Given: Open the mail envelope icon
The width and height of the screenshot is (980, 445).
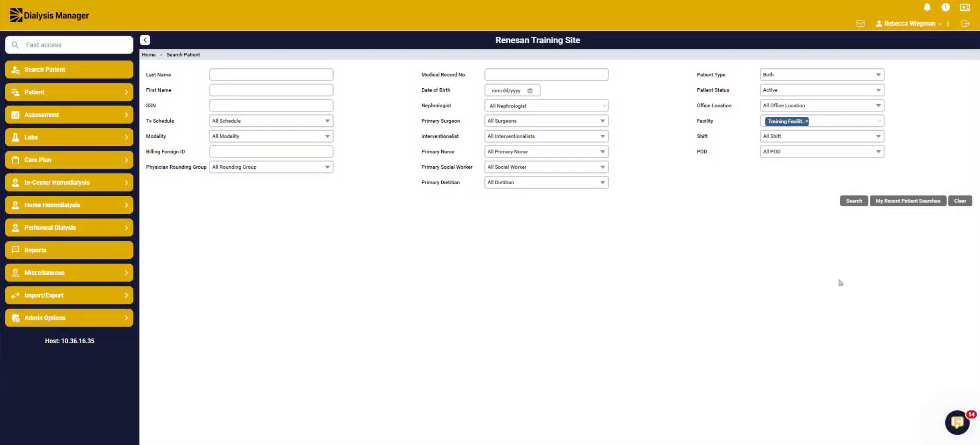Looking at the screenshot, I should coord(860,24).
